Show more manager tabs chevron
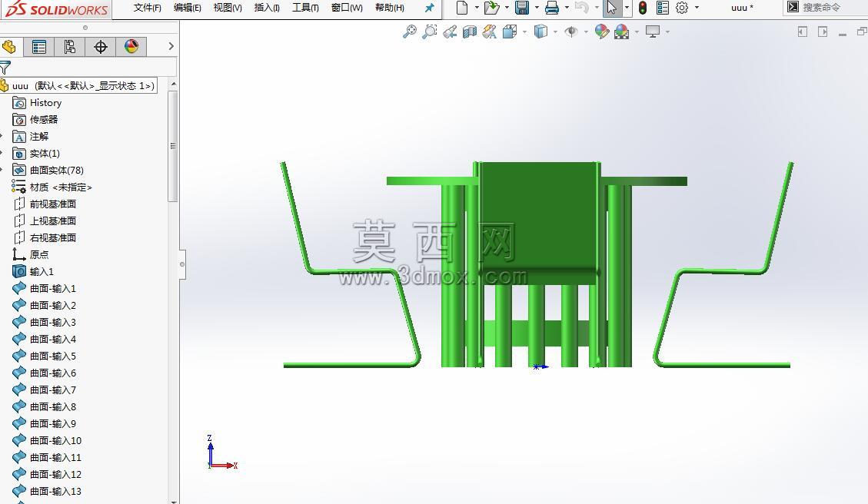This screenshot has height=504, width=868. click(x=171, y=46)
